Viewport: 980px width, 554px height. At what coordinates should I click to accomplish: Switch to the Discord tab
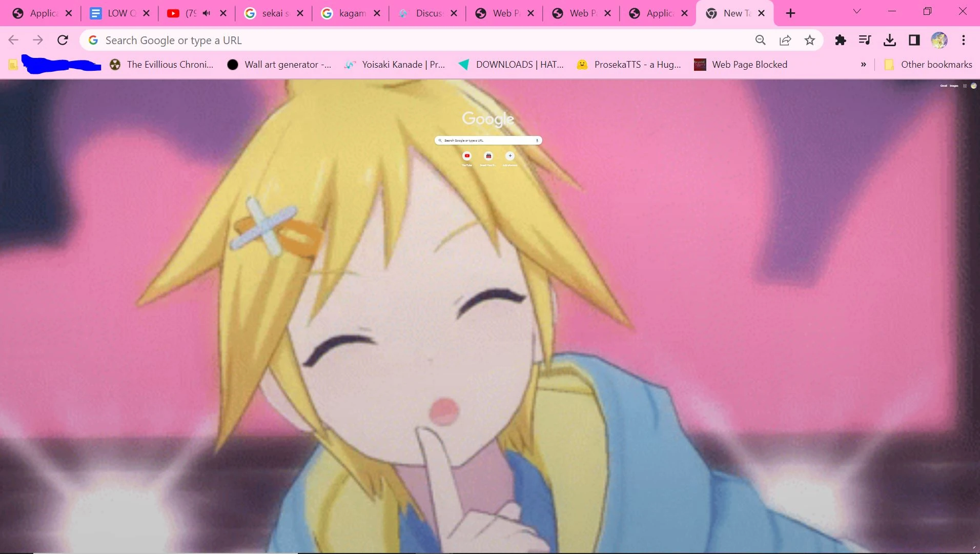[x=430, y=13]
